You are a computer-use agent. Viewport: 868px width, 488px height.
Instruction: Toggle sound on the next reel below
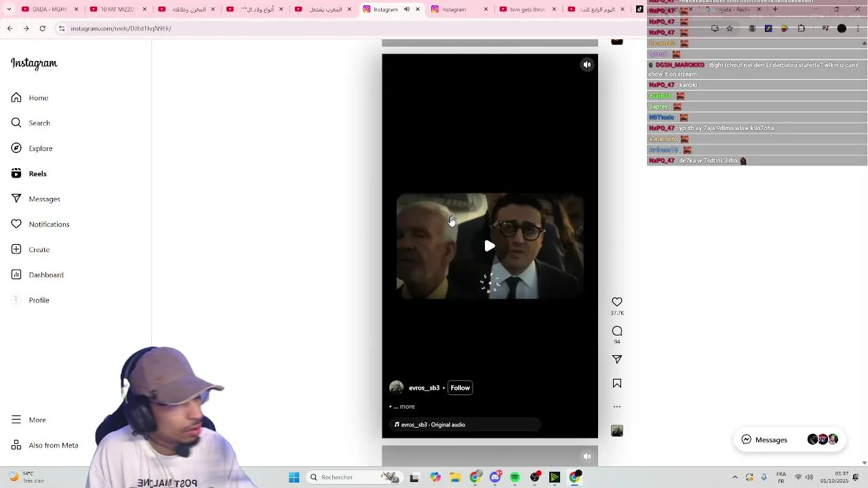pos(587,456)
